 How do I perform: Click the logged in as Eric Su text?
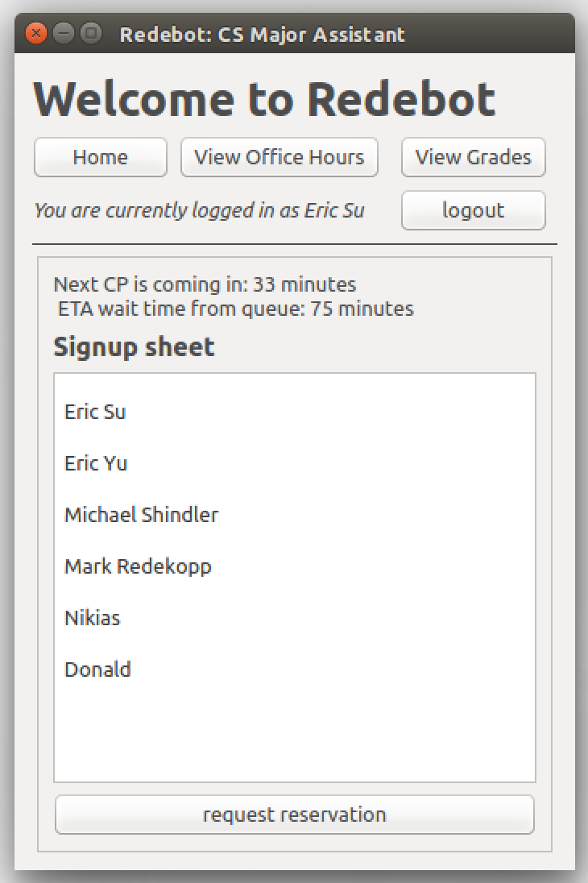coord(199,210)
